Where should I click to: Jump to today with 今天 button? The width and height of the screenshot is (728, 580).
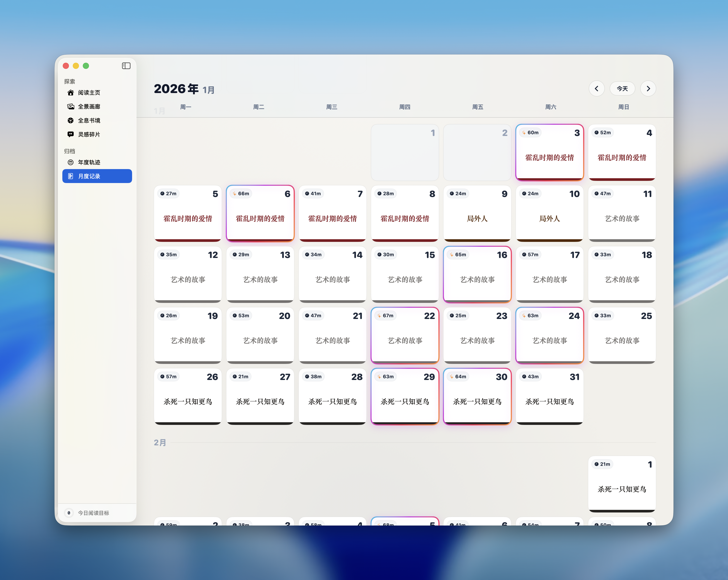click(622, 88)
